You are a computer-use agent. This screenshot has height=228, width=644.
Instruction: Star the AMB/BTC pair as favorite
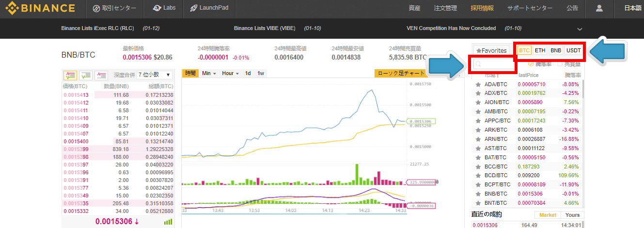tap(478, 112)
